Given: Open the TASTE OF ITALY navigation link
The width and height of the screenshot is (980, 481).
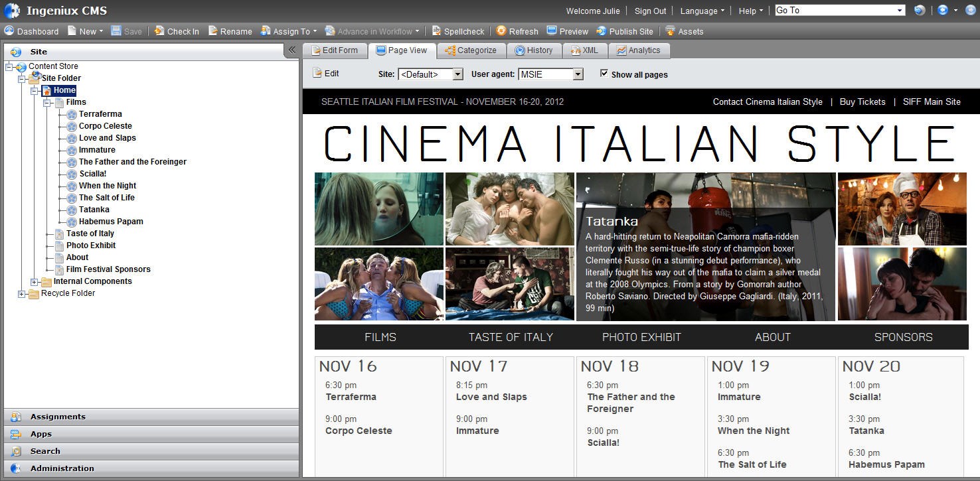Looking at the screenshot, I should (x=511, y=337).
